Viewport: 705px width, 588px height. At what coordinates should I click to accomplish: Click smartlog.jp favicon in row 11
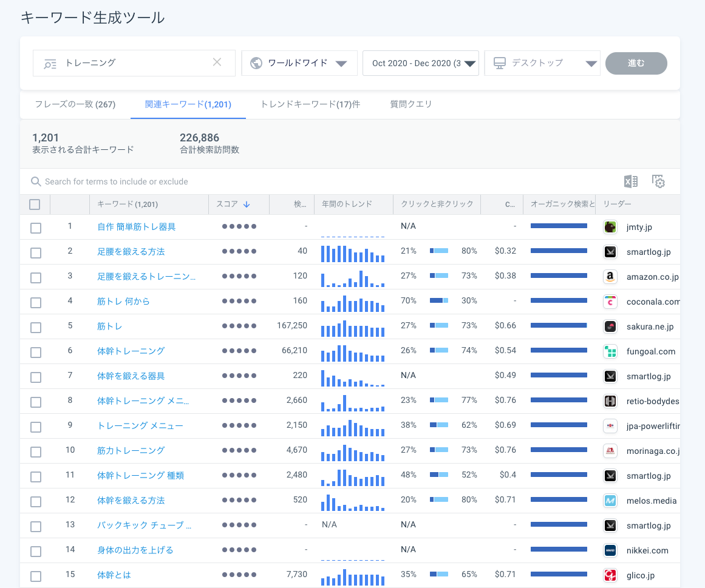pyautogui.click(x=610, y=476)
